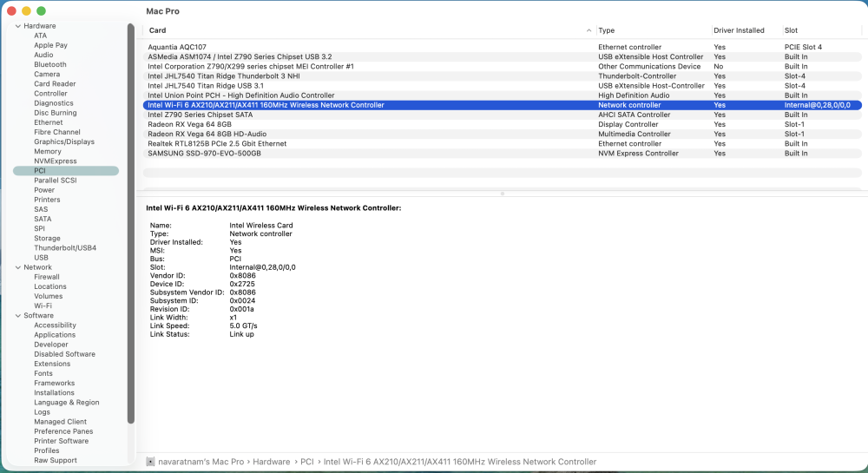Select Card Reader in sidebar
868x473 pixels.
(55, 84)
